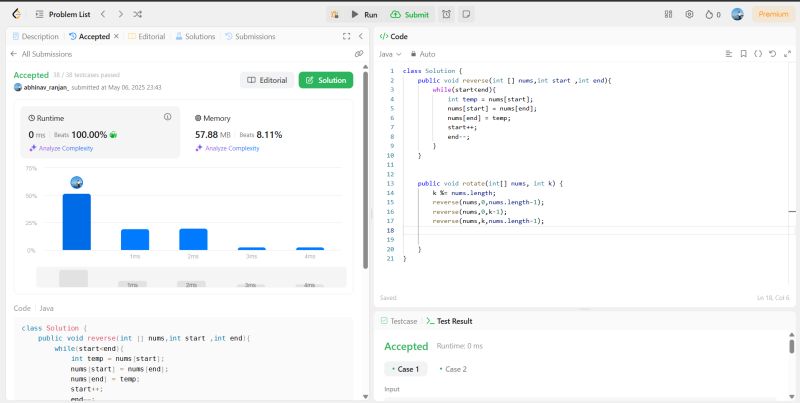Switch to the Description tab
The width and height of the screenshot is (800, 403).
point(36,36)
